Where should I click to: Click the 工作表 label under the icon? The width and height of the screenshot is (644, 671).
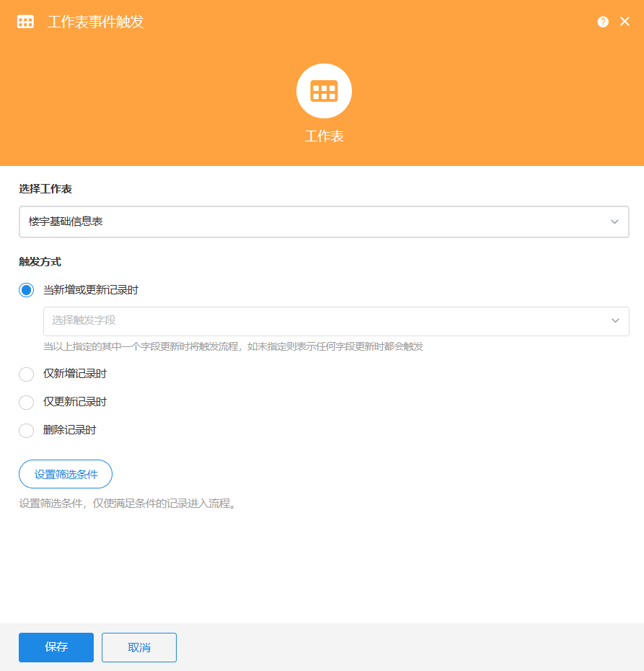324,136
